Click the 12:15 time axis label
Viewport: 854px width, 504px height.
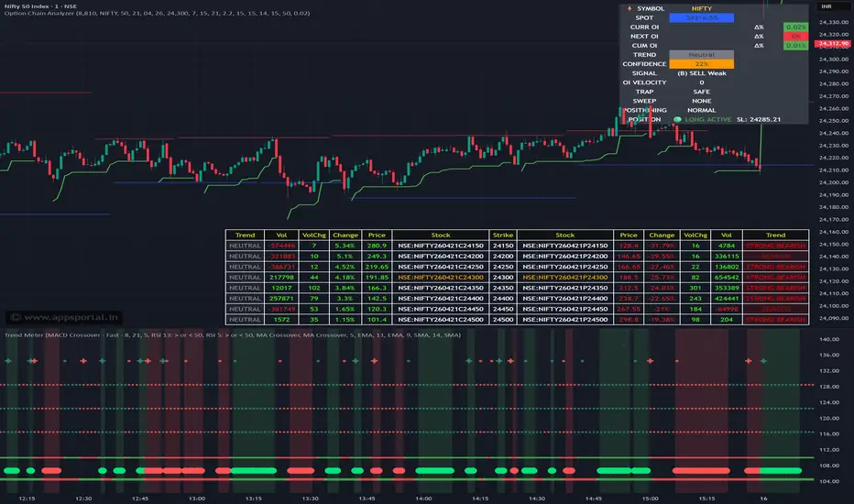(27, 499)
